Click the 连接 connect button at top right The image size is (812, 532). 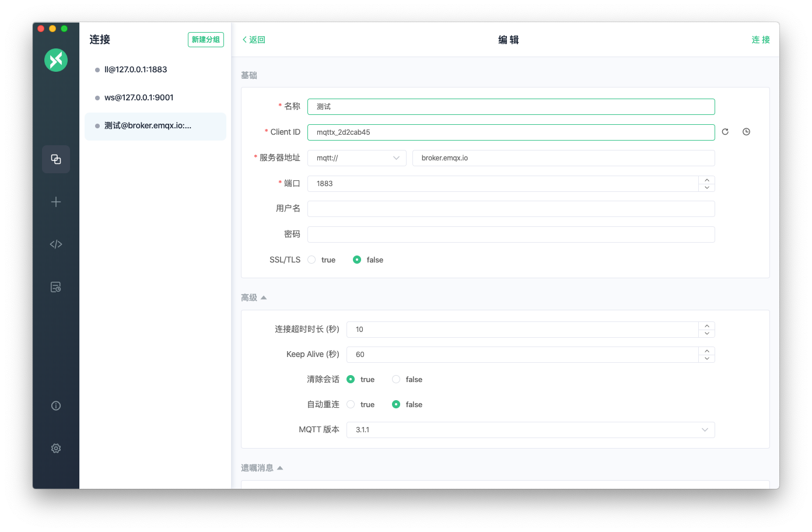pos(761,40)
